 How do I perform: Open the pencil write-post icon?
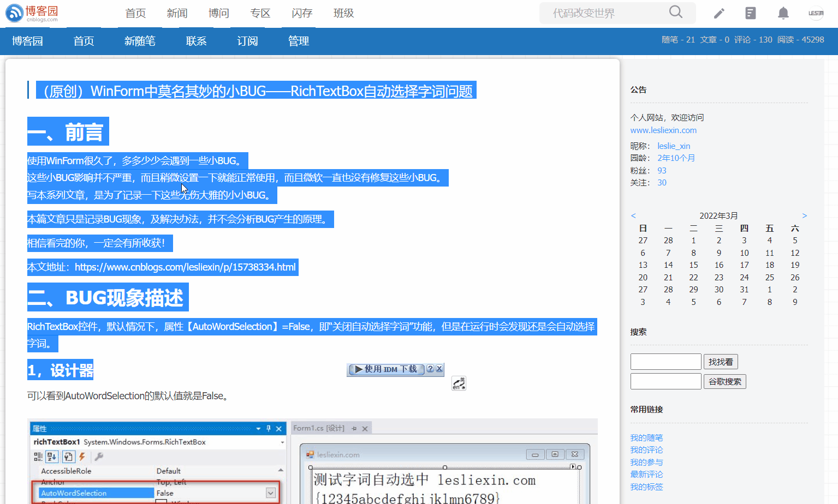(x=719, y=13)
